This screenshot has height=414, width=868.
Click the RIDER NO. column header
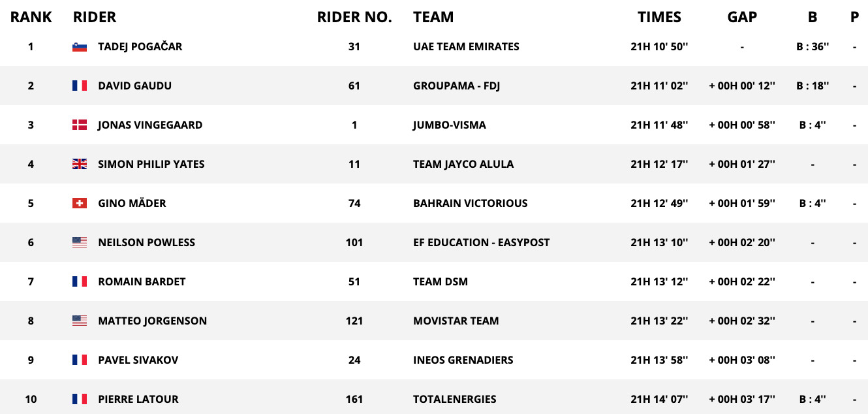(354, 18)
